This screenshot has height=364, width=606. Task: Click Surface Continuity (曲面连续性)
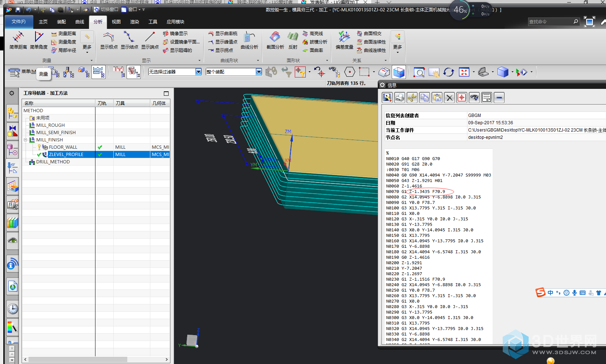[372, 42]
